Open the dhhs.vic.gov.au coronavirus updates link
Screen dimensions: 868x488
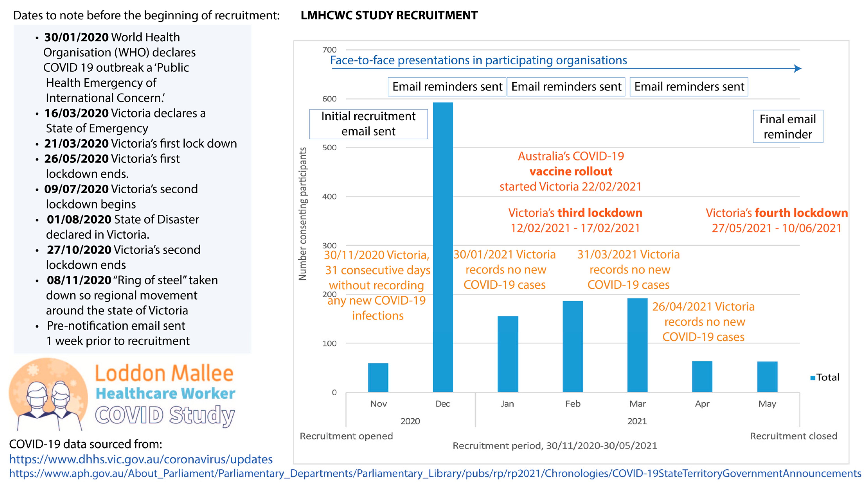click(141, 459)
